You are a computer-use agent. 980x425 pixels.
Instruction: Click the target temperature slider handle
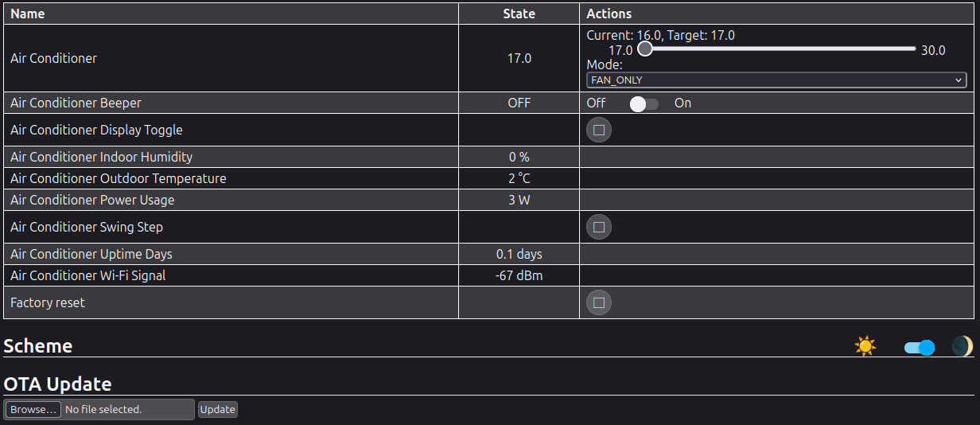tap(645, 49)
